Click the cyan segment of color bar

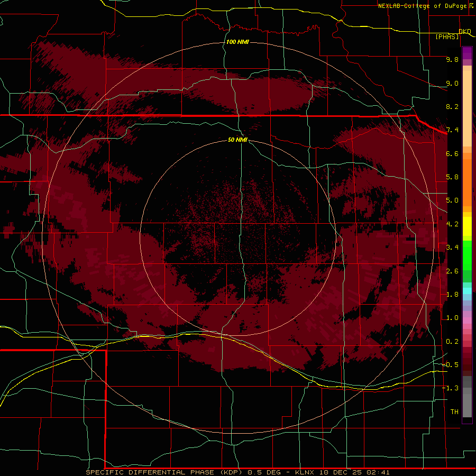click(467, 291)
